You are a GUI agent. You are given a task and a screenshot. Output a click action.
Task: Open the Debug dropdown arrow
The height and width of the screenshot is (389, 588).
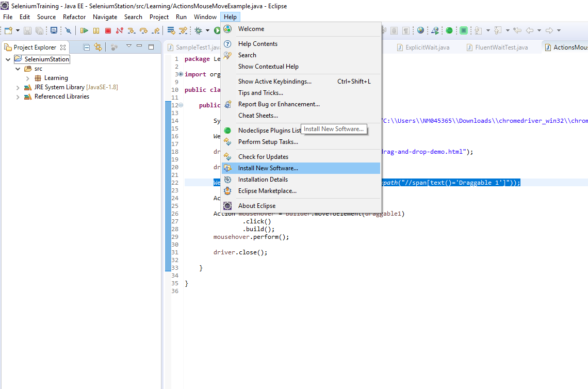pos(207,30)
